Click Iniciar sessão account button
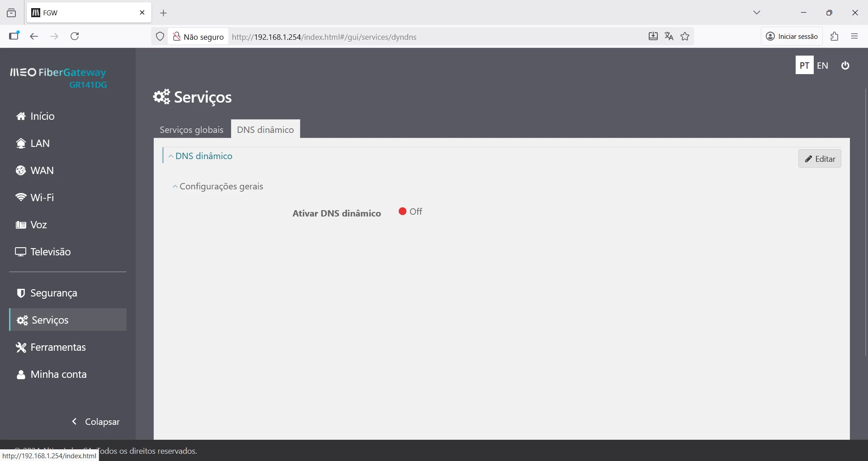 click(x=792, y=37)
